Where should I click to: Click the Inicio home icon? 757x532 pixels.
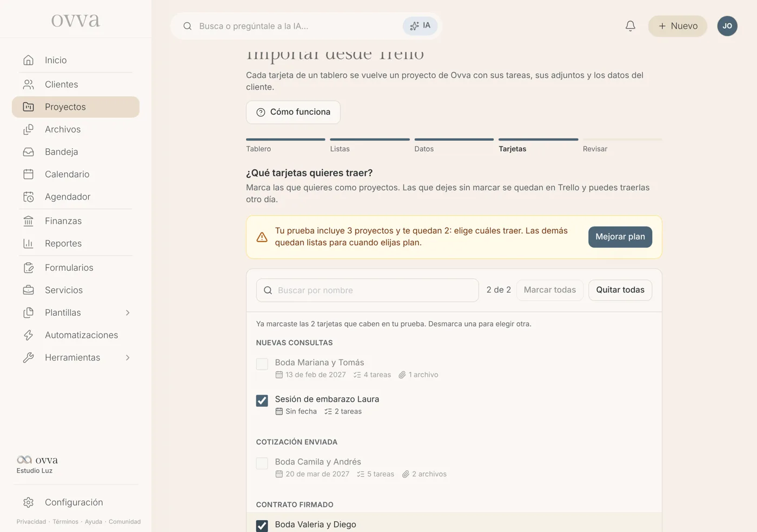[x=29, y=60]
